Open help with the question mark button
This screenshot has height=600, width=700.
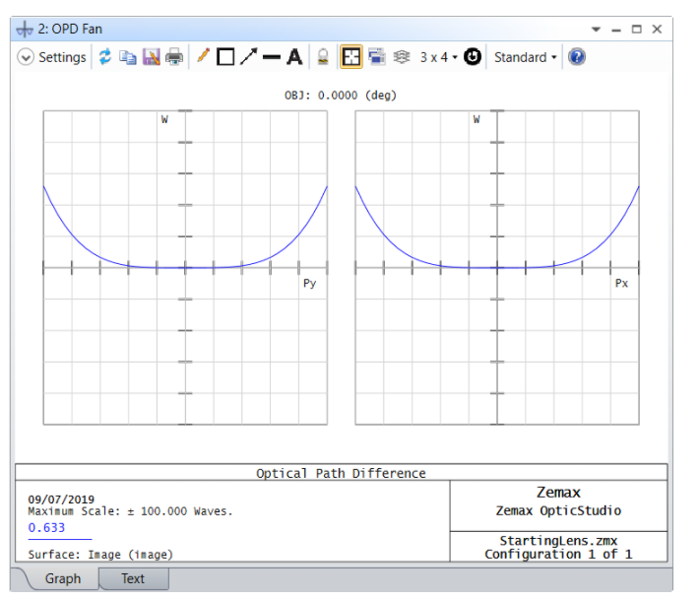coord(577,57)
